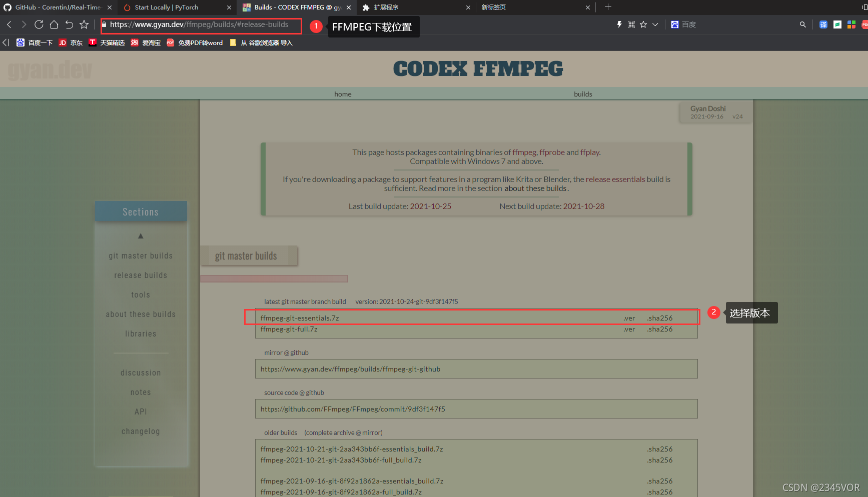Open changelog link in sidebar

coord(141,431)
